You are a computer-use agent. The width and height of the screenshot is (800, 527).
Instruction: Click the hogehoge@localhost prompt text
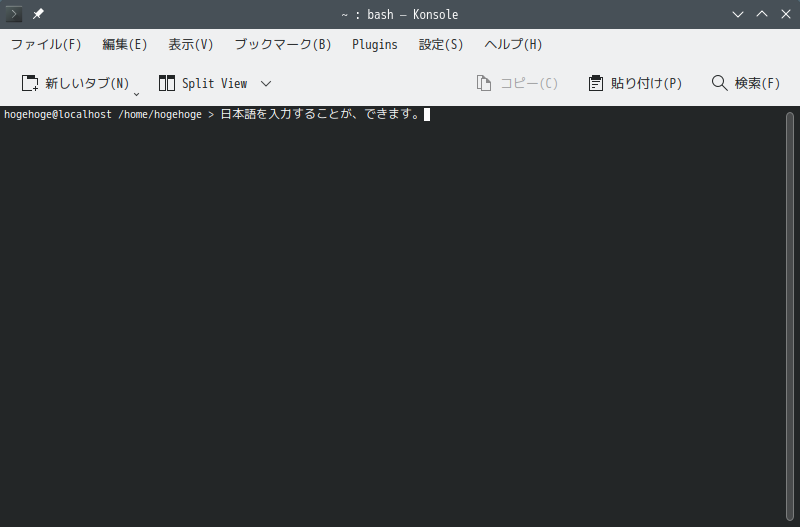(58, 114)
